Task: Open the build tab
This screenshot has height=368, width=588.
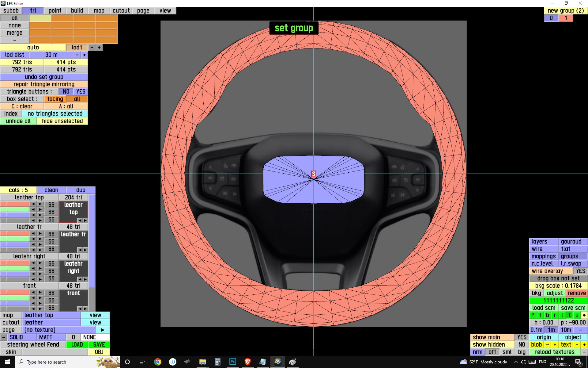Action: (77, 11)
